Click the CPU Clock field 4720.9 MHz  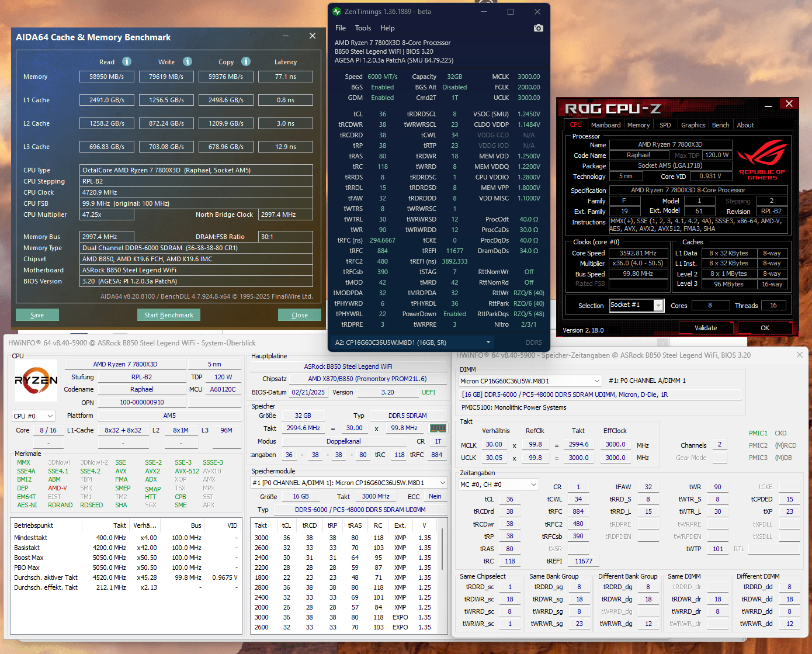click(196, 192)
